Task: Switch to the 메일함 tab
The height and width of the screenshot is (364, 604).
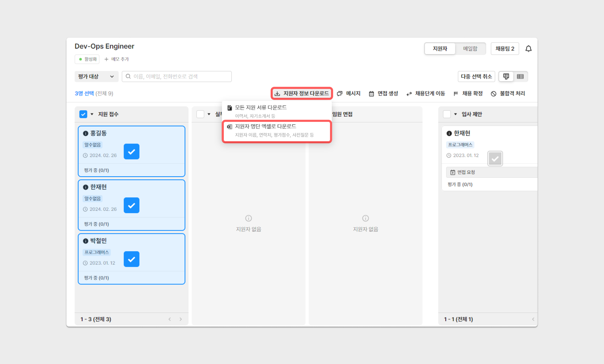Action: [x=470, y=49]
